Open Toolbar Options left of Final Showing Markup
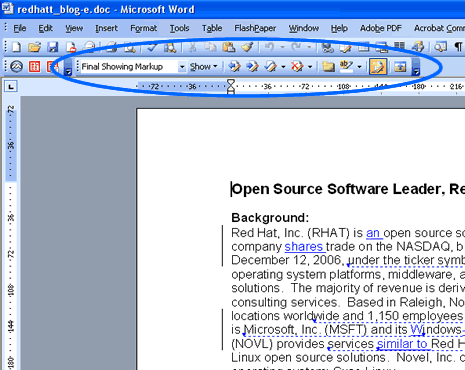Viewport: 465px width, 370px height. [68, 67]
